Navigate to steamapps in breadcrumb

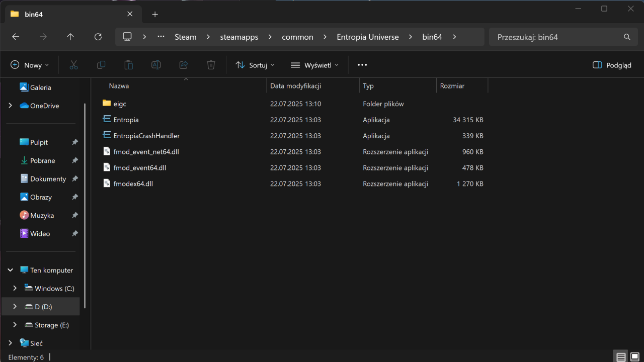coord(239,37)
